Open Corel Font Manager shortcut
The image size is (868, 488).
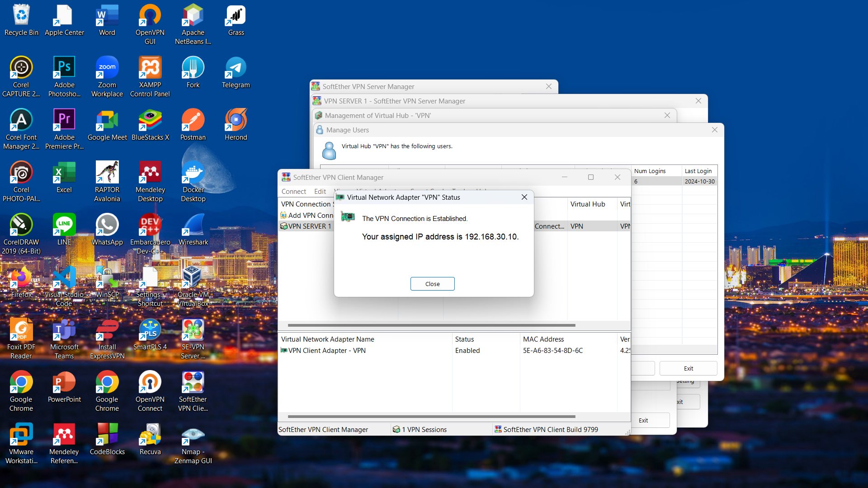(x=21, y=129)
